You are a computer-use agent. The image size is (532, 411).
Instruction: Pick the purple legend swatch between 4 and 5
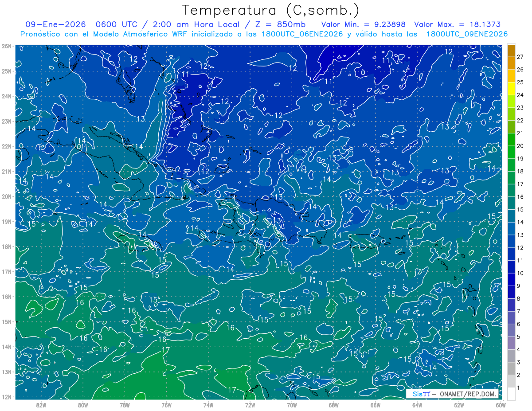point(511,343)
